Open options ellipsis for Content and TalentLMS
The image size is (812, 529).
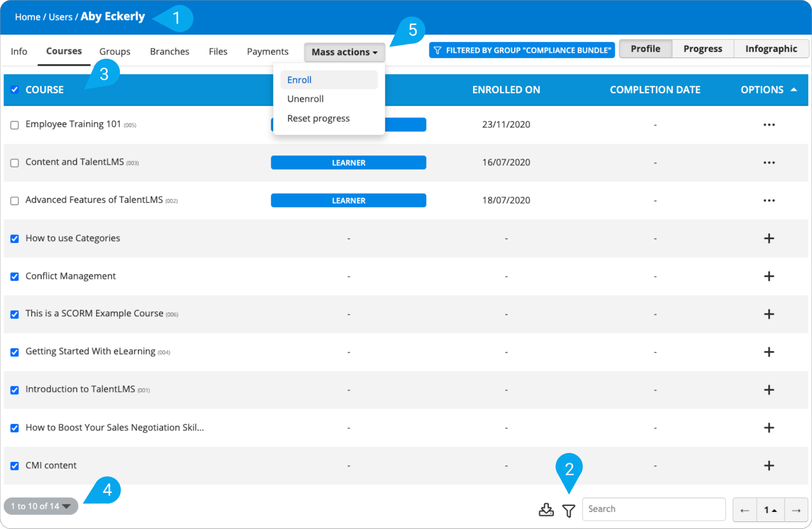[769, 163]
